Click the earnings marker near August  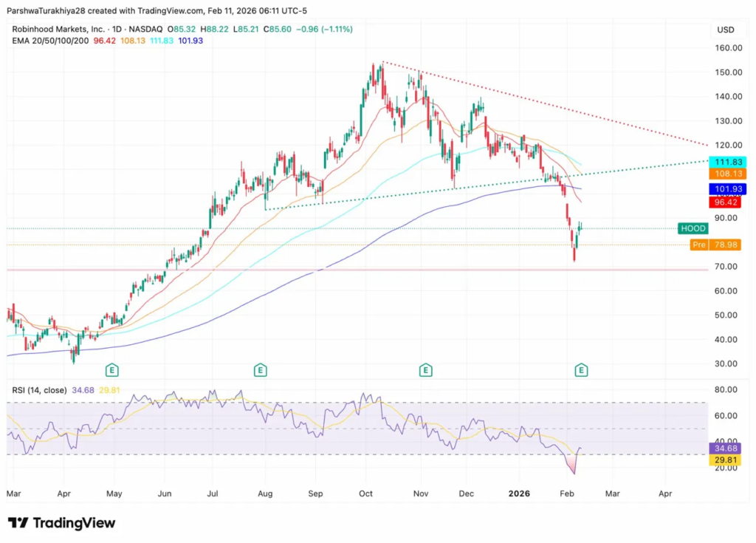click(260, 369)
